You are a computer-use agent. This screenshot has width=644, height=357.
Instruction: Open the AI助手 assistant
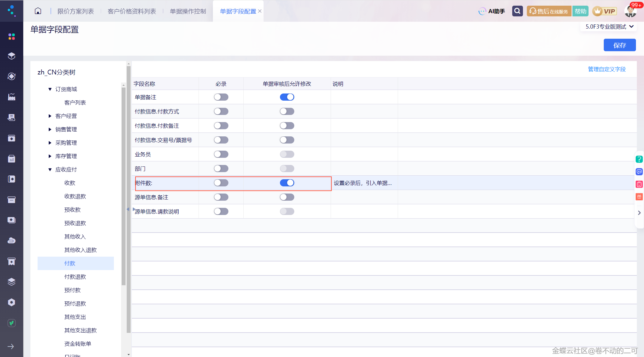(x=492, y=11)
